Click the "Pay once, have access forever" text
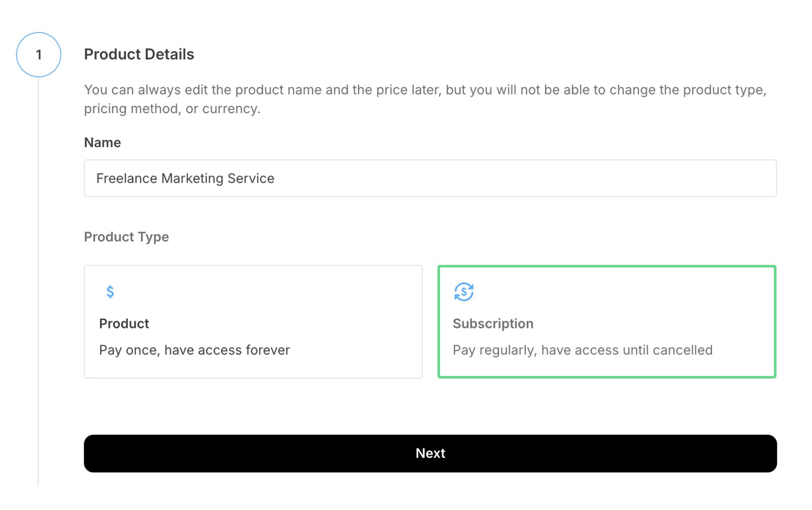The height and width of the screenshot is (510, 812). pos(194,350)
